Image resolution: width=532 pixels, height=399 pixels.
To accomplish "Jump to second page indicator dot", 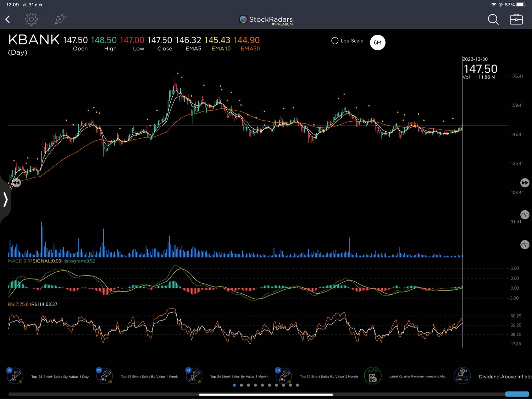I will [x=241, y=385].
